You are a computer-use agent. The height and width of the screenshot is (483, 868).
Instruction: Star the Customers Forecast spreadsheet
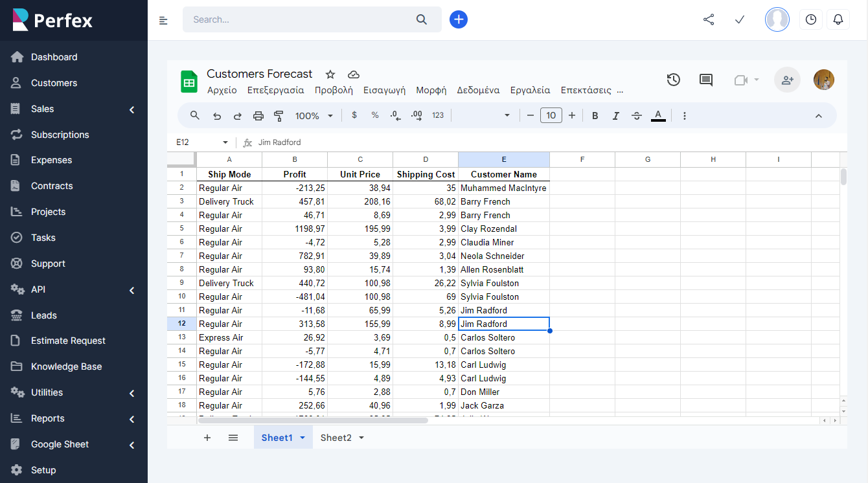click(x=330, y=74)
